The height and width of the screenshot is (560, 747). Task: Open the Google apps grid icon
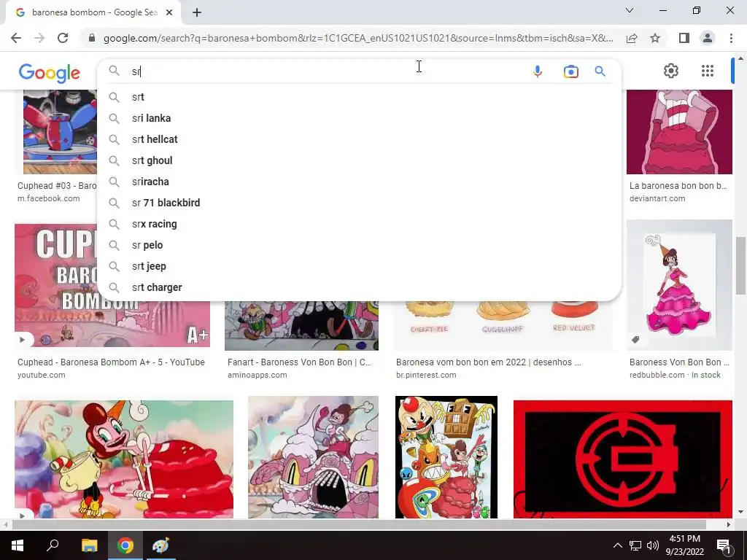pyautogui.click(x=708, y=71)
